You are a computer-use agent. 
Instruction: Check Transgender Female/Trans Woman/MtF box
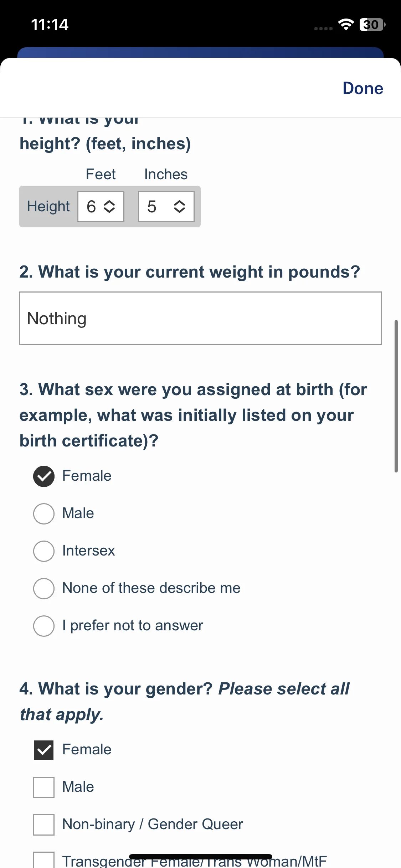(44, 860)
